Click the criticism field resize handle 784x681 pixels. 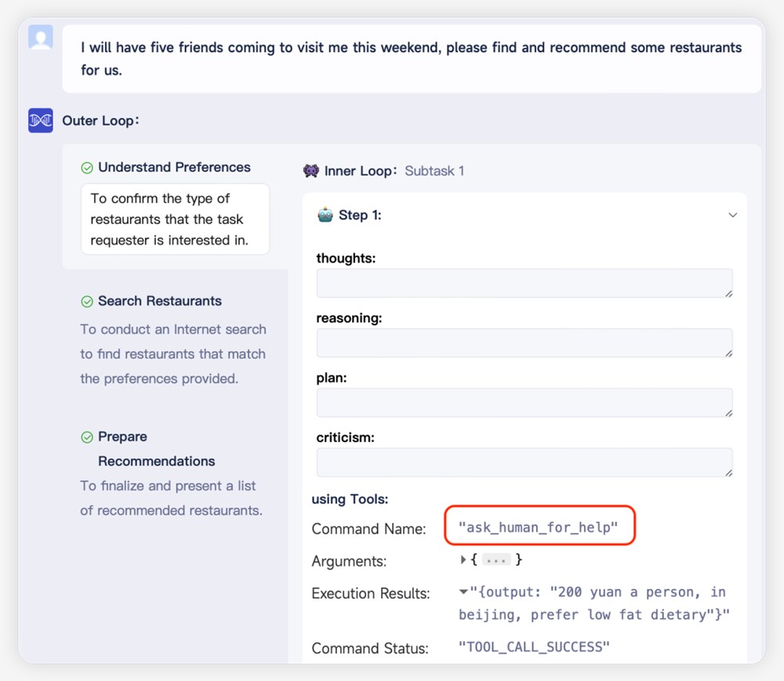[x=729, y=473]
